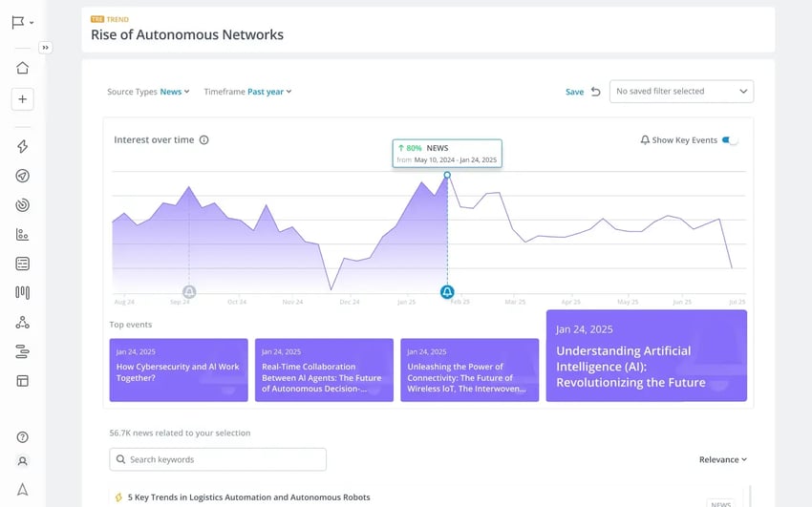Reset filters with the undo arrow icon
The width and height of the screenshot is (812, 507).
pyautogui.click(x=596, y=92)
